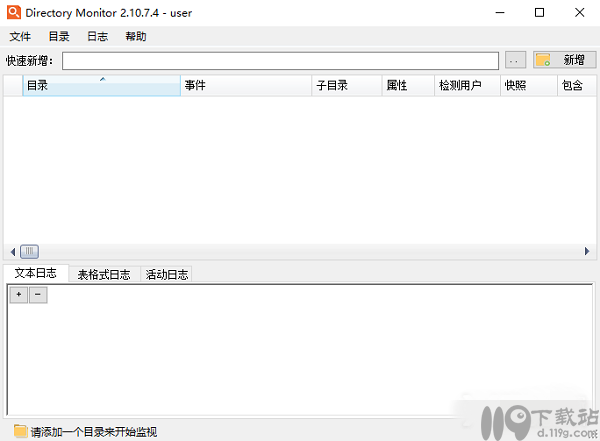Sort by the 目录 column header
Screen dimensions: 600x441
[x=101, y=85]
